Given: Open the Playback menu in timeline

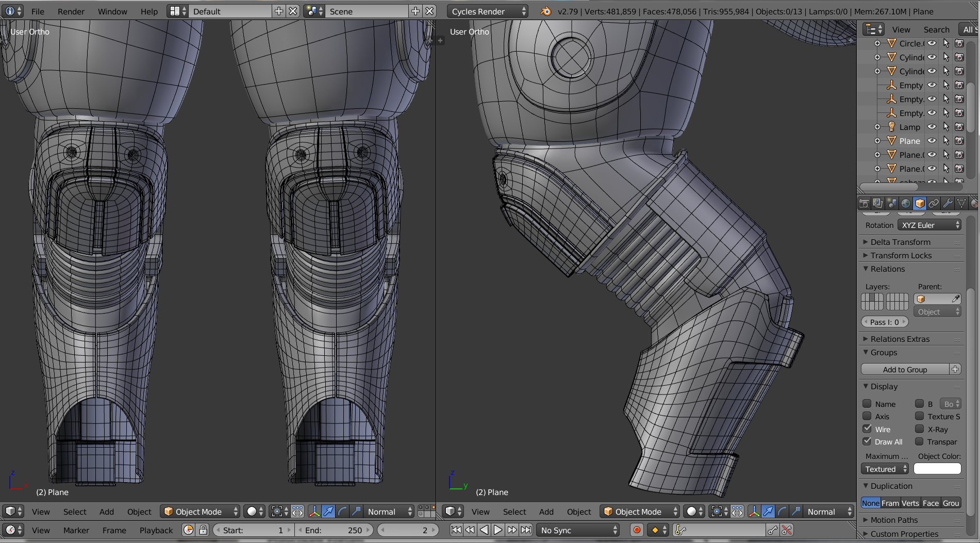Looking at the screenshot, I should pyautogui.click(x=156, y=530).
